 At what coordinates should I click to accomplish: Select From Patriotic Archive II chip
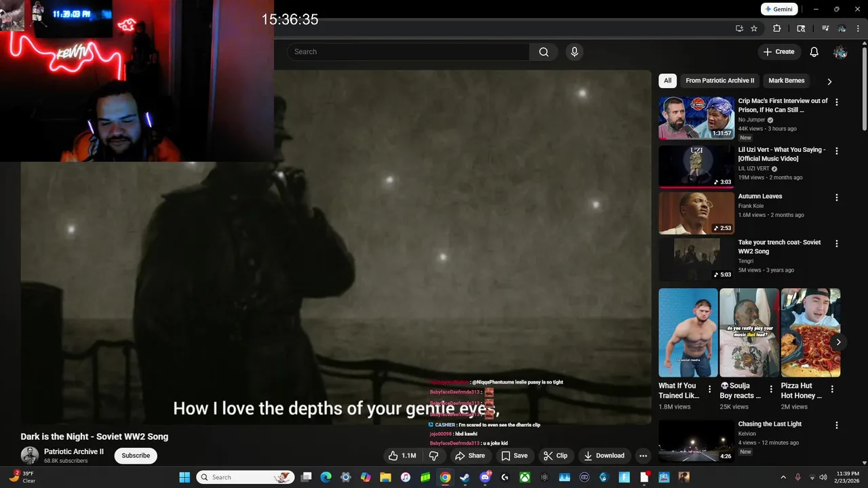pos(719,81)
